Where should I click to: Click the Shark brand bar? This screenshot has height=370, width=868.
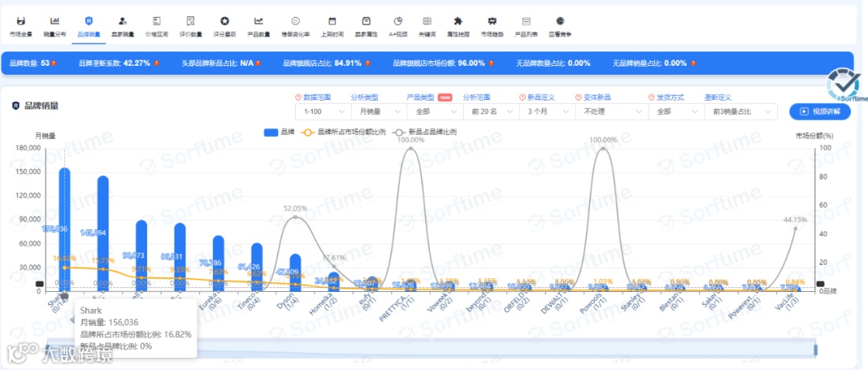65,229
